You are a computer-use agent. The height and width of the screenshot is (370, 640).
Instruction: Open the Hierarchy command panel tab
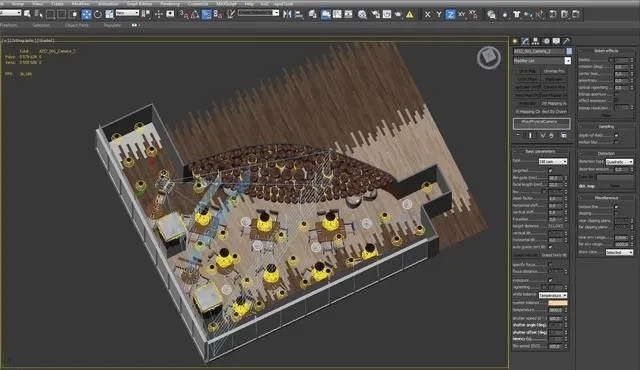tap(536, 41)
